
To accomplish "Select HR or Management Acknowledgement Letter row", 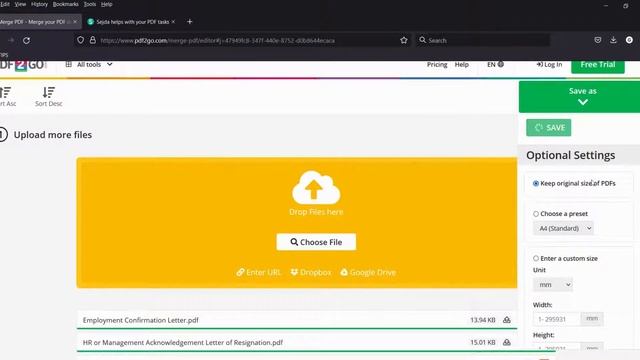I will coord(297,342).
